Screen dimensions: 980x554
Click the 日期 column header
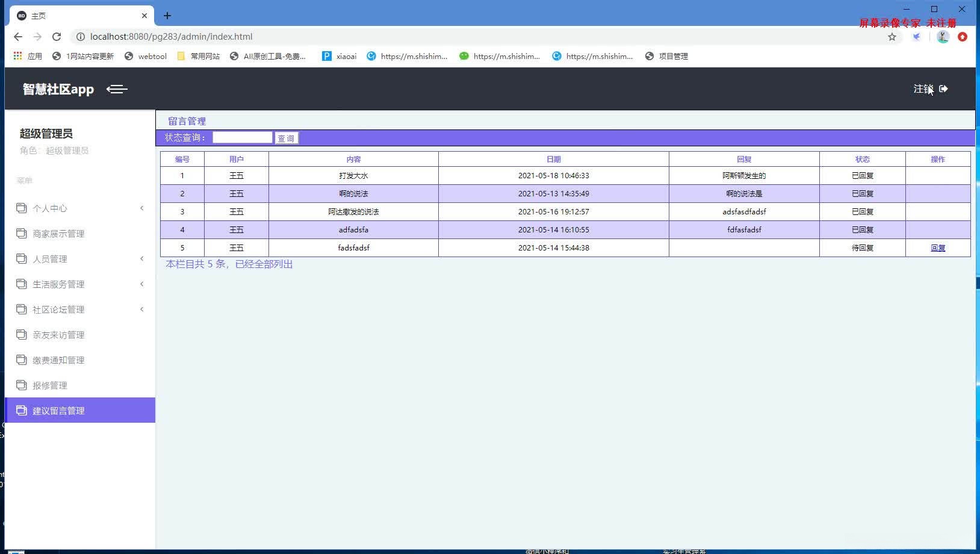pyautogui.click(x=554, y=159)
